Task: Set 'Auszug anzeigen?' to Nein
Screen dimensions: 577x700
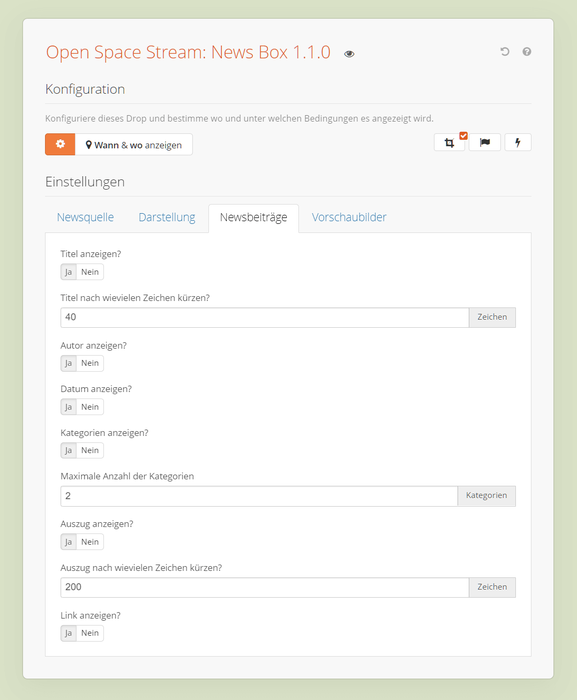Action: click(x=90, y=542)
